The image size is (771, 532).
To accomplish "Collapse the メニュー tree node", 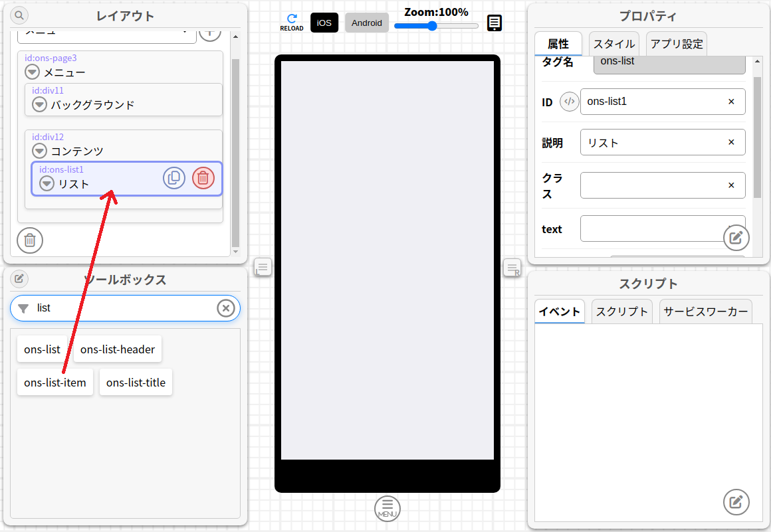I will (x=33, y=72).
